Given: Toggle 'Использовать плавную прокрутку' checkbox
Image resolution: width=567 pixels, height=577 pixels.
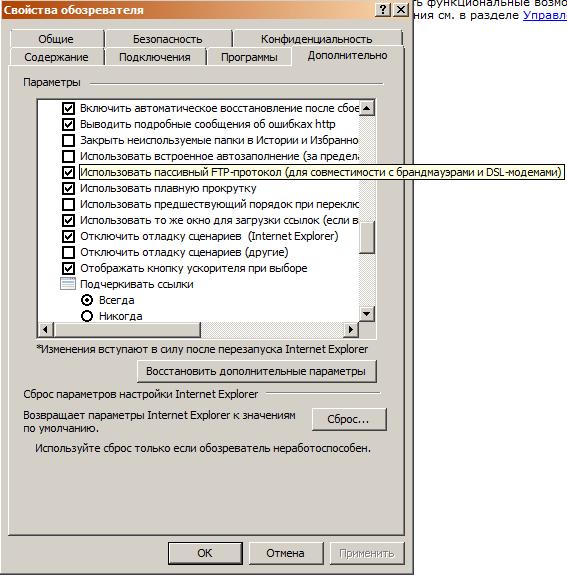Looking at the screenshot, I should [68, 188].
